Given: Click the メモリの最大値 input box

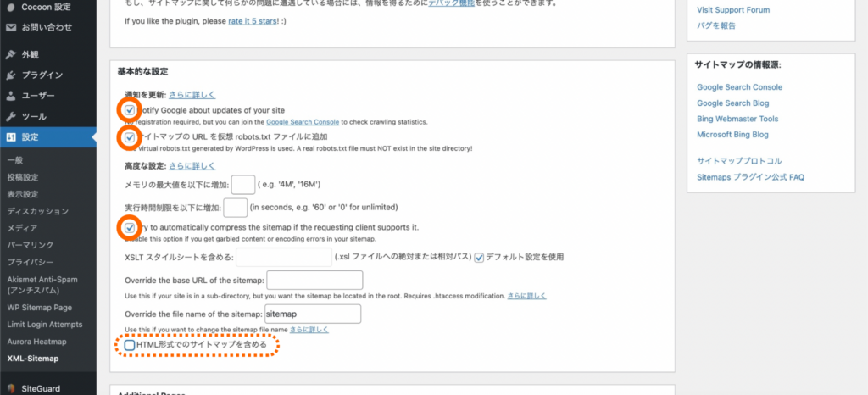Looking at the screenshot, I should tap(243, 184).
